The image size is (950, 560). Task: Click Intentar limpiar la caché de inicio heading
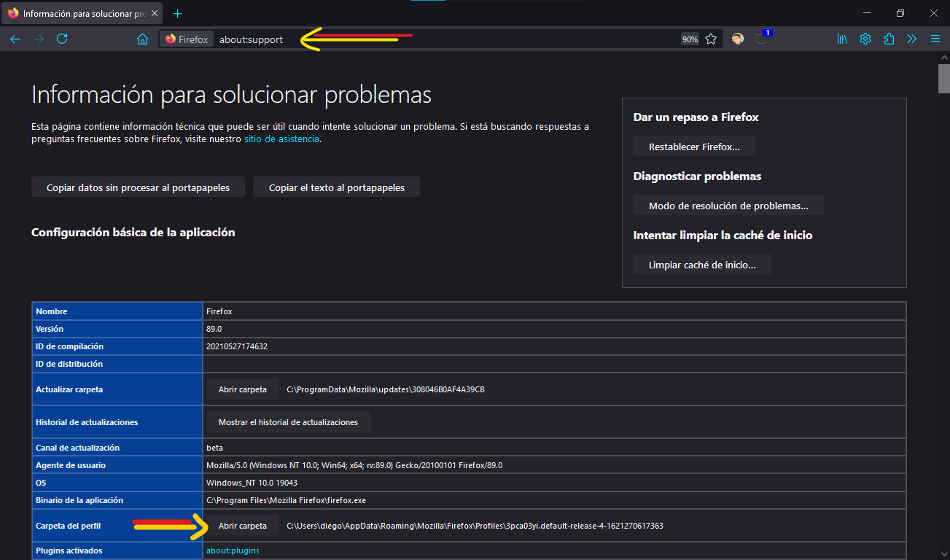pyautogui.click(x=723, y=236)
